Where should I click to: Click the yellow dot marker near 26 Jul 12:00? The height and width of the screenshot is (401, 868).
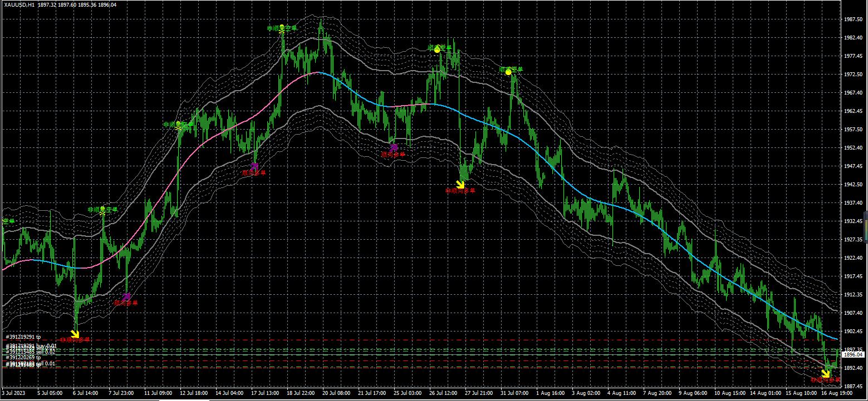pos(437,50)
